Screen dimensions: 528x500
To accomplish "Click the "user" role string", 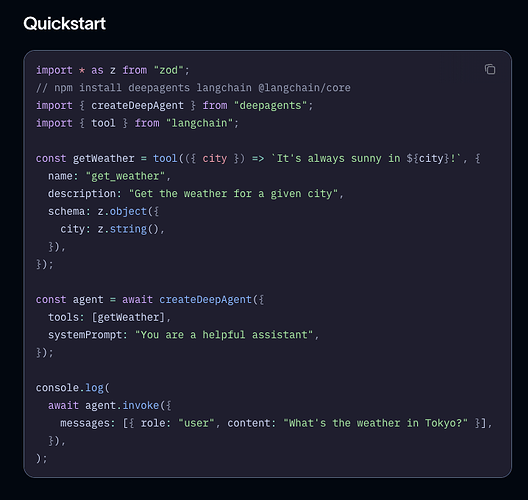I will click(196, 423).
